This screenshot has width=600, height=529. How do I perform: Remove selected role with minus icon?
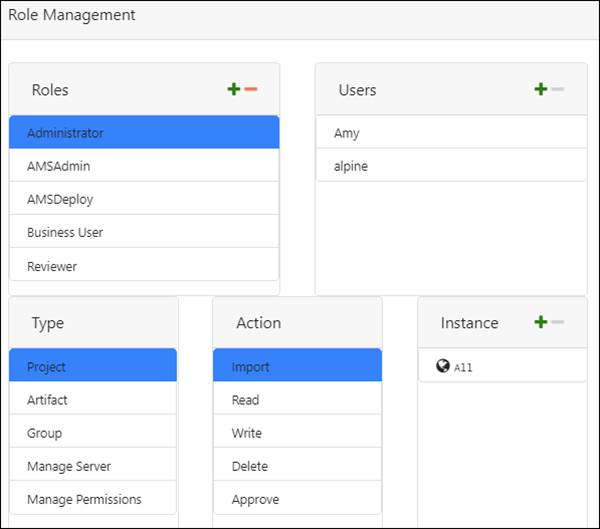pos(251,90)
